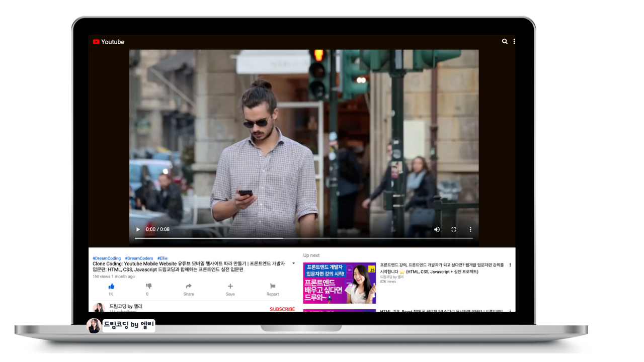Screen dimensions: 644x362
Task: Click the #Ellie hashtag
Action: point(162,258)
